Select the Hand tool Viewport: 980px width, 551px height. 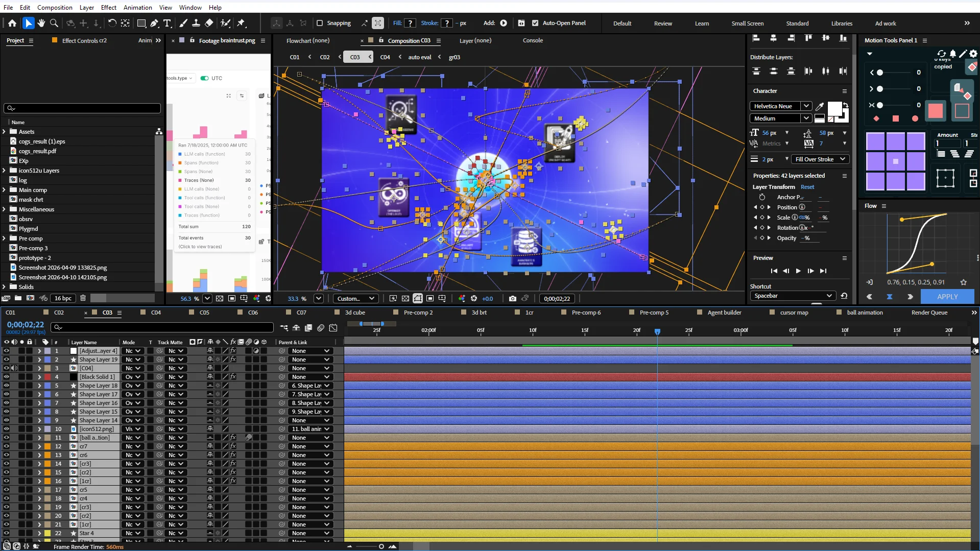coord(41,23)
